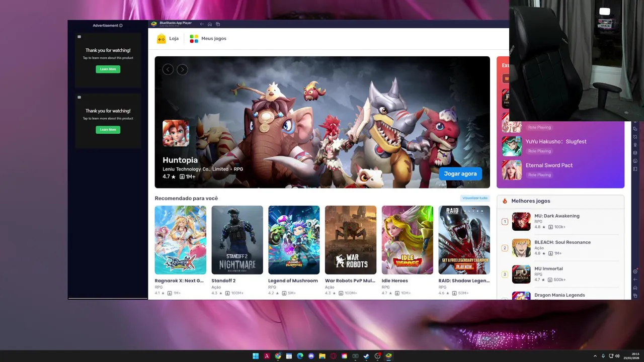The image size is (644, 362).
Task: Click the BlueStacks title bar home icon
Action: (210, 24)
